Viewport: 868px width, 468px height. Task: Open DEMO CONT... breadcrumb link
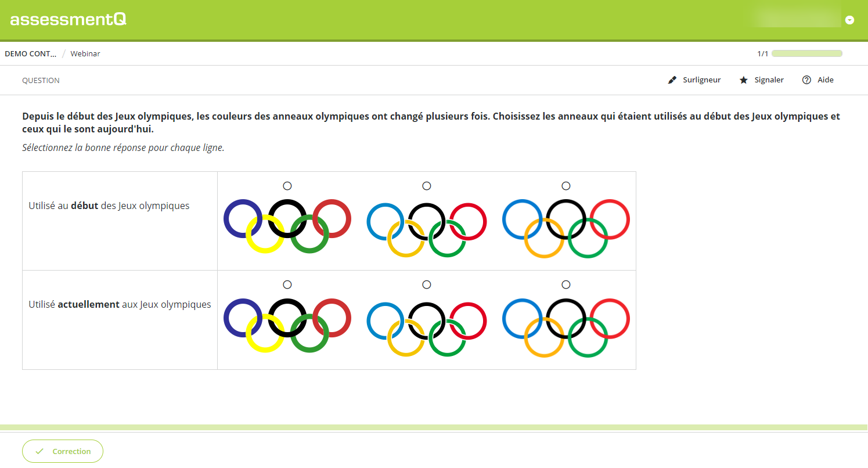pyautogui.click(x=31, y=53)
